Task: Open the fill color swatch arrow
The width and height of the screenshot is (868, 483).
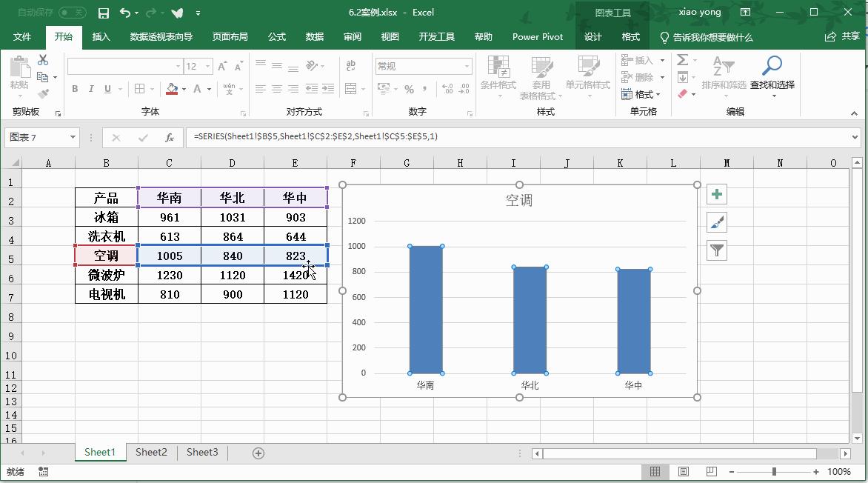Action: tap(184, 89)
